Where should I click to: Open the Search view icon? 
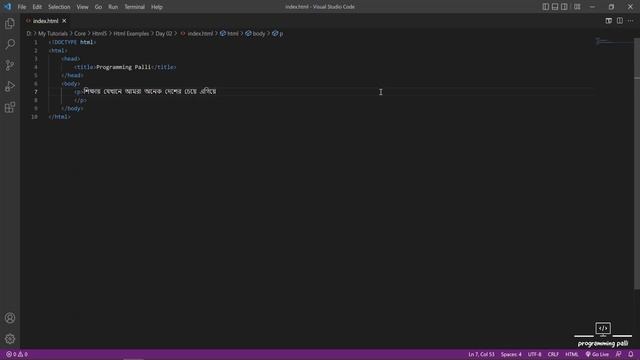[10, 44]
